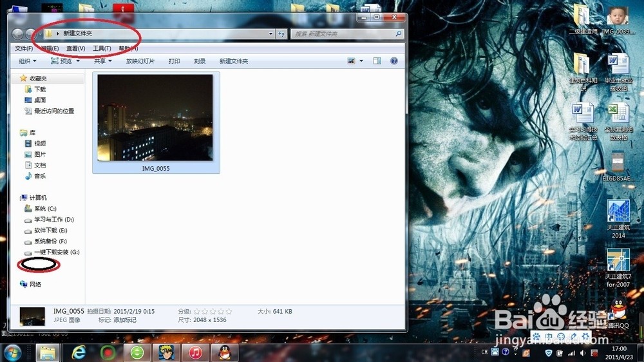Click 放映幻灯片 in the toolbar
This screenshot has height=362, width=644.
[x=140, y=61]
